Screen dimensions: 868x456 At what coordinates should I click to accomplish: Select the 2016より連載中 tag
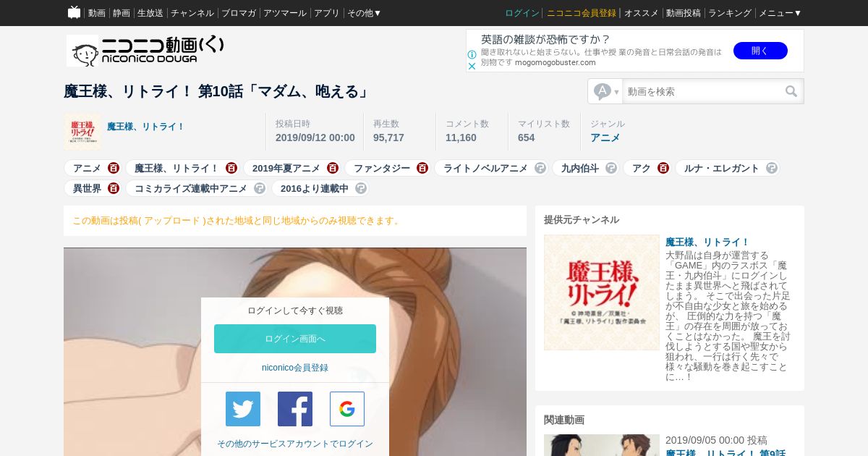click(315, 188)
